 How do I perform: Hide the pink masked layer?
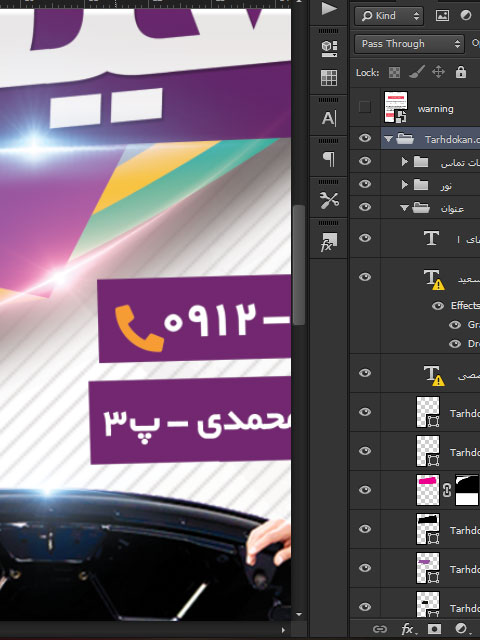[365, 489]
